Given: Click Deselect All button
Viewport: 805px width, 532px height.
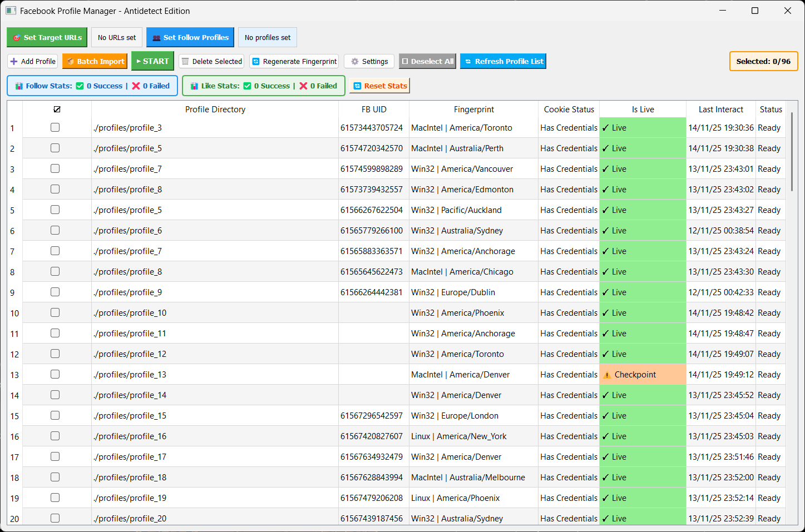Looking at the screenshot, I should pos(427,61).
